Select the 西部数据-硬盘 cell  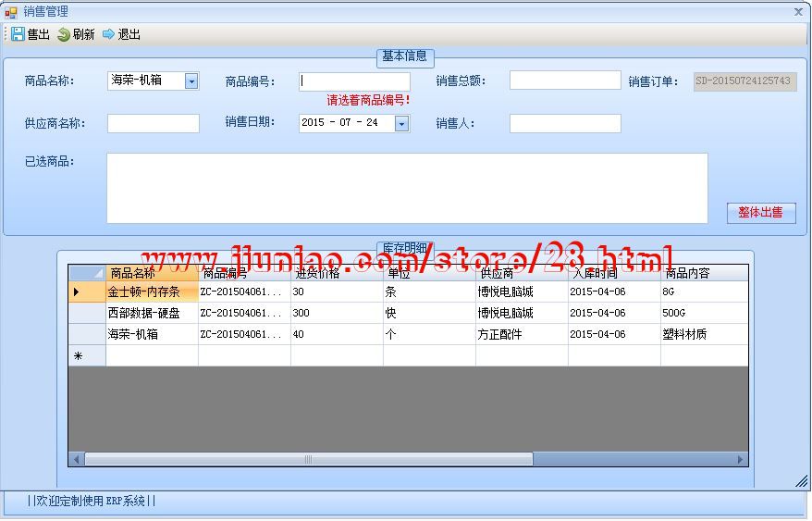click(153, 313)
